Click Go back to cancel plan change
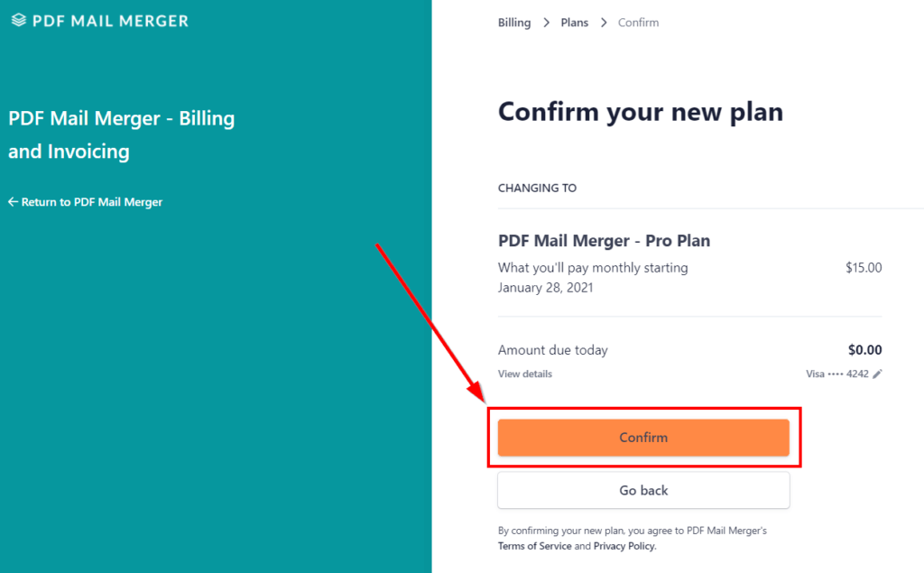Screen dimensions: 924x573 642,490
